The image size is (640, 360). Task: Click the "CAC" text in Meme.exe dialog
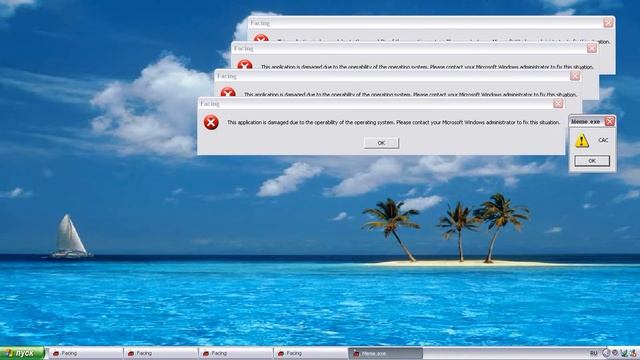pos(603,140)
